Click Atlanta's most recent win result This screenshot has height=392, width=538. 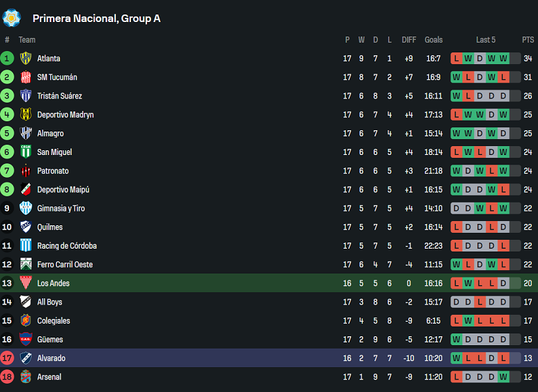(504, 59)
